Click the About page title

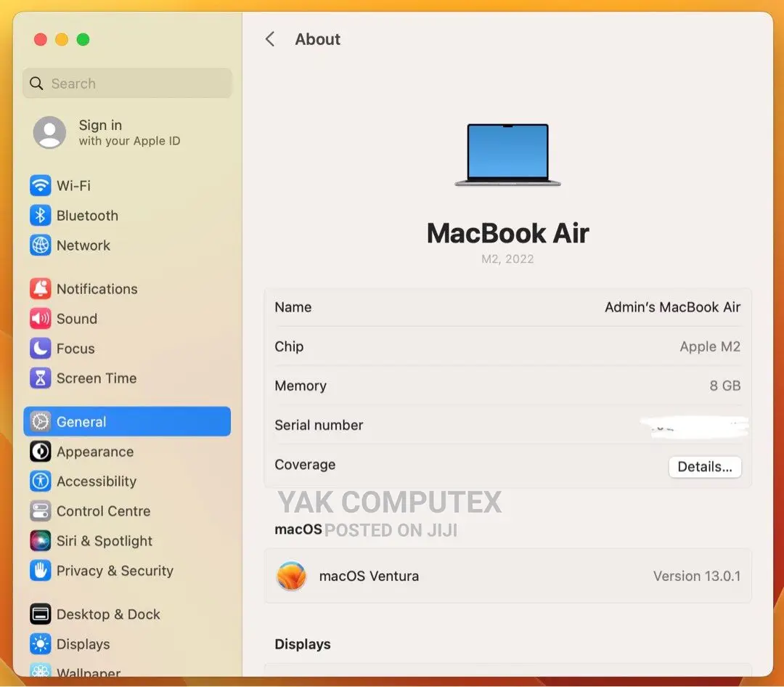[317, 39]
